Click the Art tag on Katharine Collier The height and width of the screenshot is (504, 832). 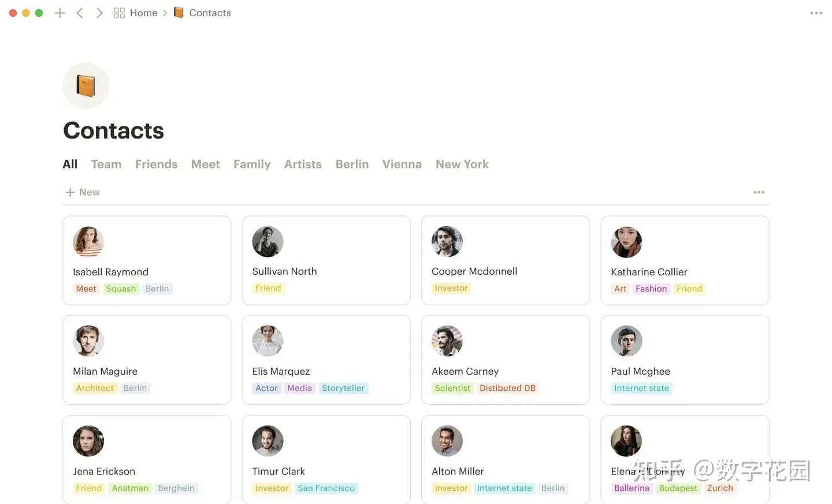(x=620, y=289)
